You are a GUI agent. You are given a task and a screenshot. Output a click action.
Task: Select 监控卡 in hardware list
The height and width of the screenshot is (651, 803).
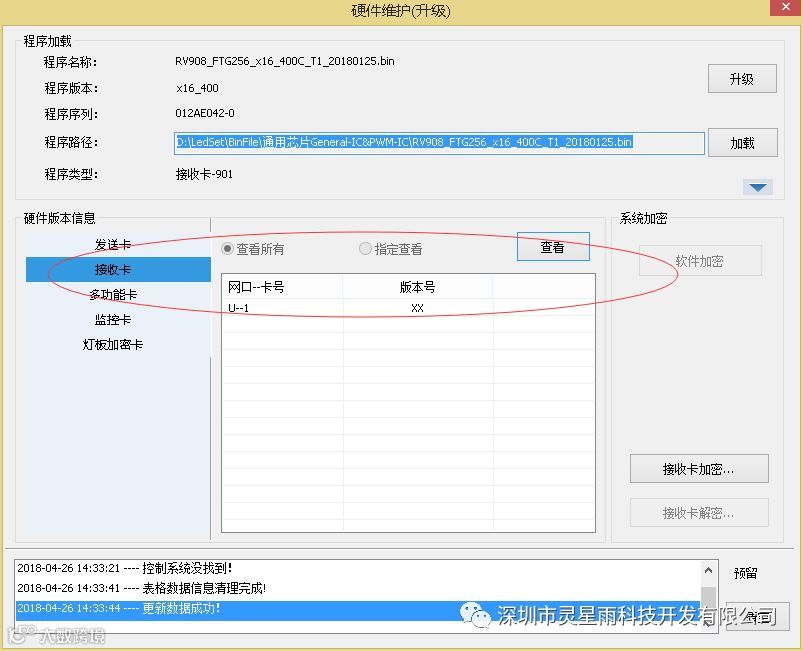(x=113, y=320)
